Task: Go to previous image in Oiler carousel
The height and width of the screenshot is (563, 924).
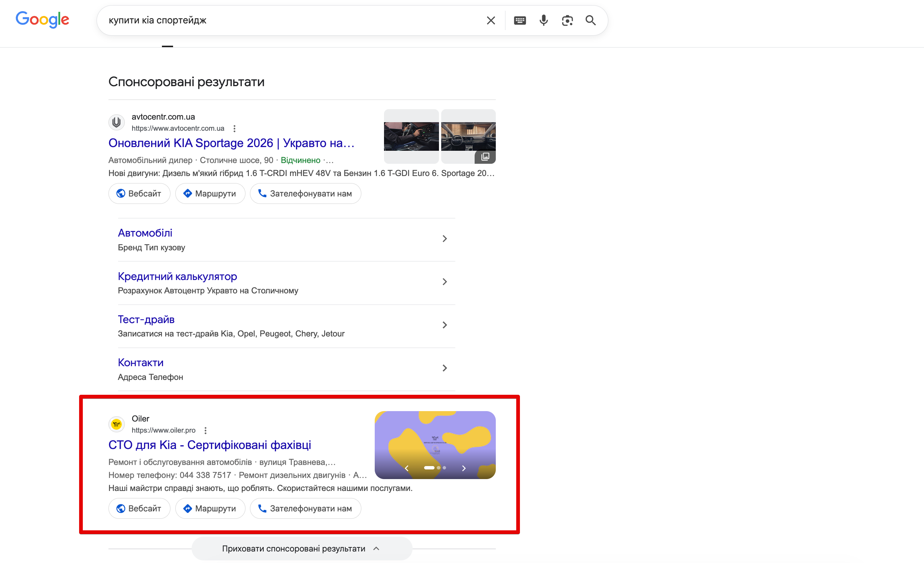Action: point(407,468)
